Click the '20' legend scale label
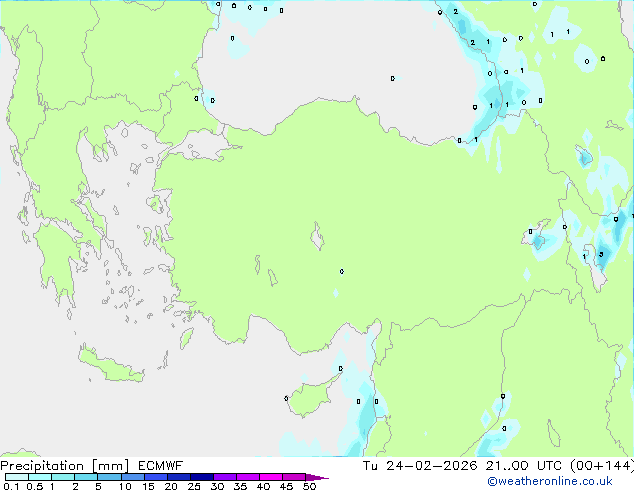 click(x=171, y=486)
